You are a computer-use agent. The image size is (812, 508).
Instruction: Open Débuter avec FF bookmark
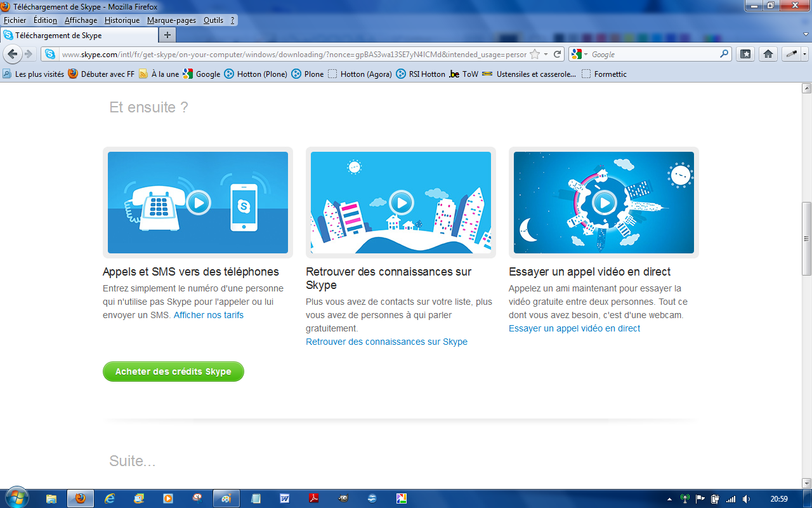pos(101,74)
